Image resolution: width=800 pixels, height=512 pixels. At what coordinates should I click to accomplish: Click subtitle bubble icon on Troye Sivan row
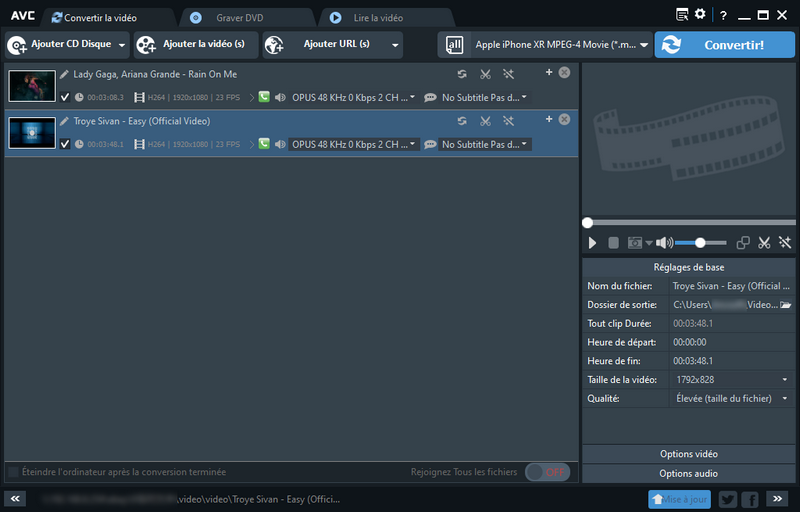coord(430,144)
